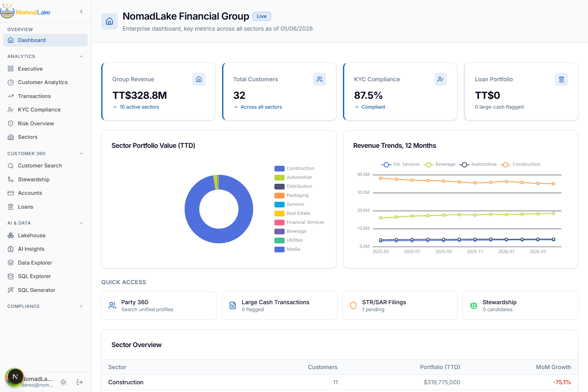Toggle Construction series in Revenue Trends legend
The width and height of the screenshot is (588, 392).
(x=521, y=164)
